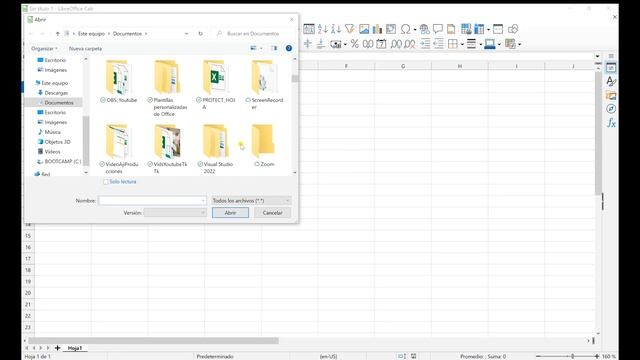640x360 pixels.
Task: Open Navigator compass icon in sidebar
Action: (x=611, y=109)
